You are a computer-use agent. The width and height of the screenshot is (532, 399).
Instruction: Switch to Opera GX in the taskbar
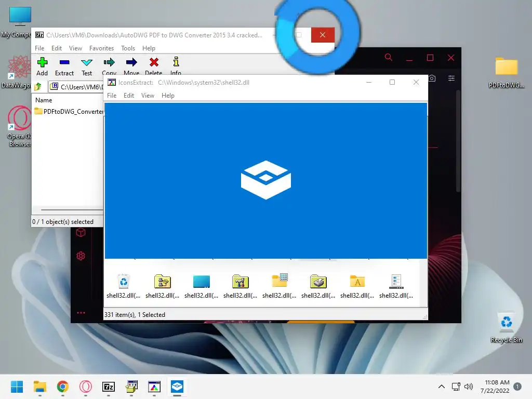point(86,387)
